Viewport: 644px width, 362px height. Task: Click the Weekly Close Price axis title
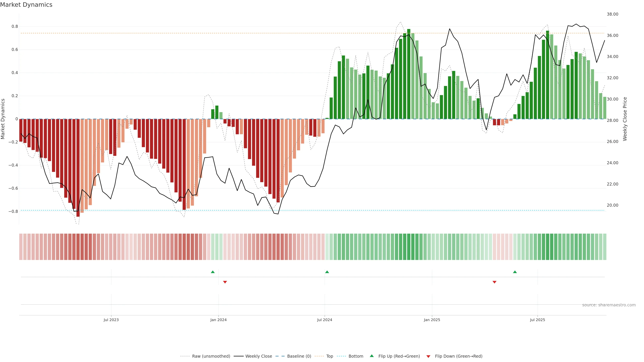(625, 119)
